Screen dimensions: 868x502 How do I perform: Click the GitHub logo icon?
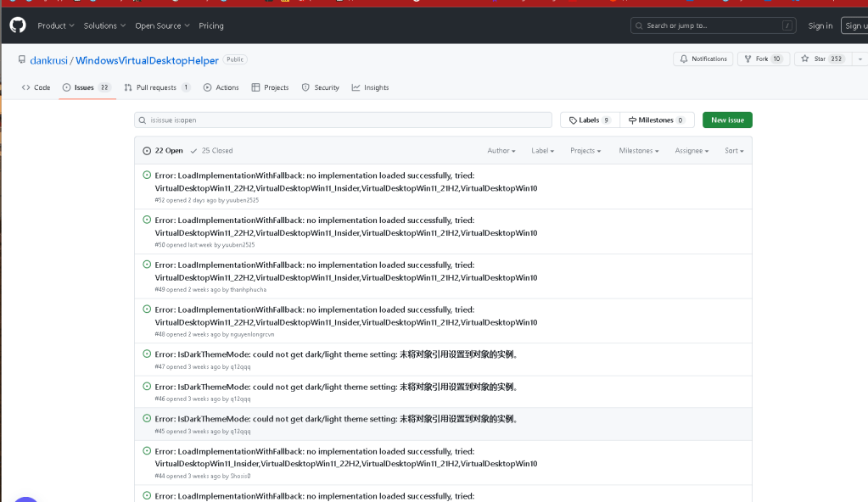point(18,25)
